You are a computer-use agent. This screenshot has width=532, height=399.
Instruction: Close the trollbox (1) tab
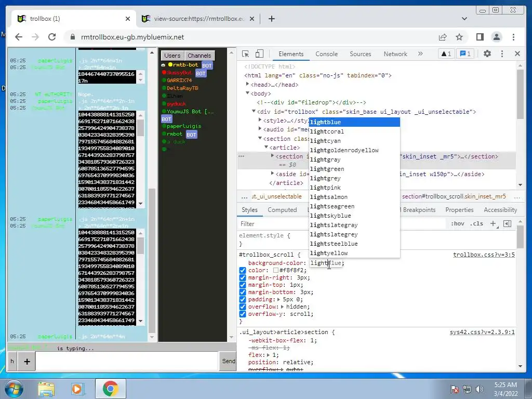point(128,19)
